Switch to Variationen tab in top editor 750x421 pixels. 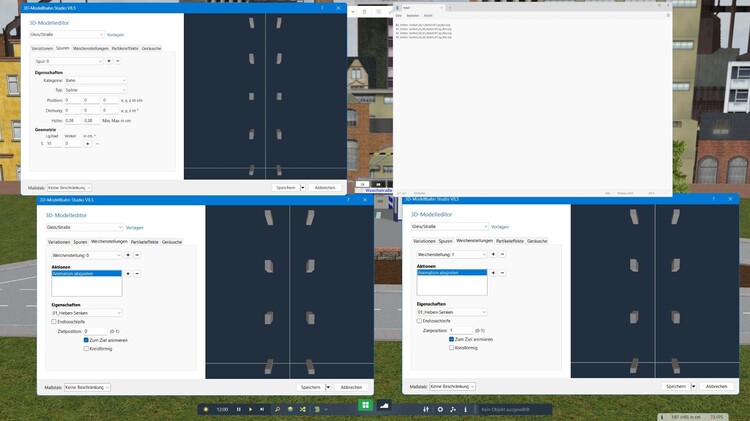click(x=41, y=47)
